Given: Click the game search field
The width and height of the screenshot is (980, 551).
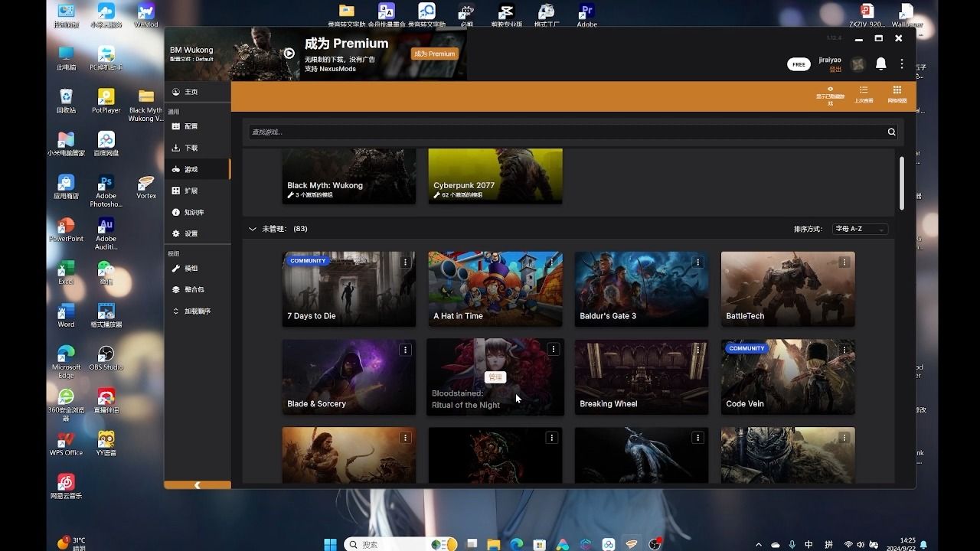Looking at the screenshot, I should click(565, 132).
